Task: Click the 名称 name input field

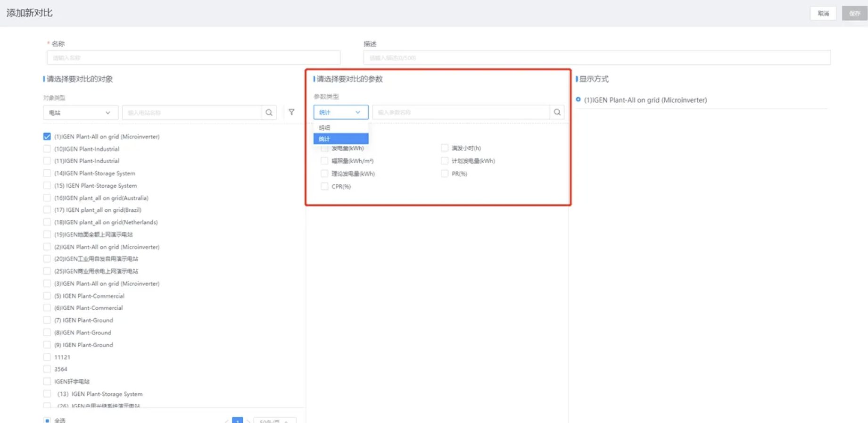Action: [x=193, y=58]
